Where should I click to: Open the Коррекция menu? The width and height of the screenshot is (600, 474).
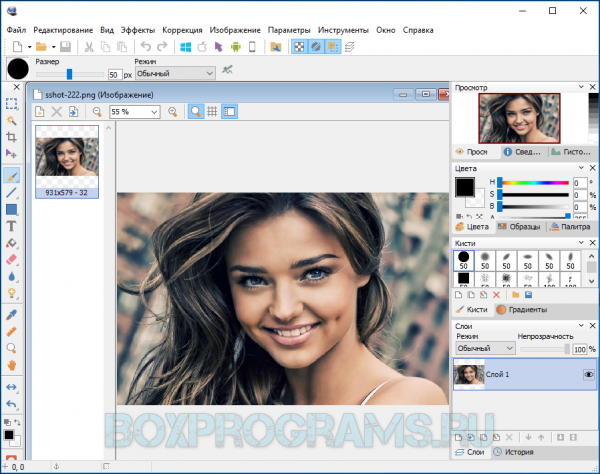coord(182,30)
